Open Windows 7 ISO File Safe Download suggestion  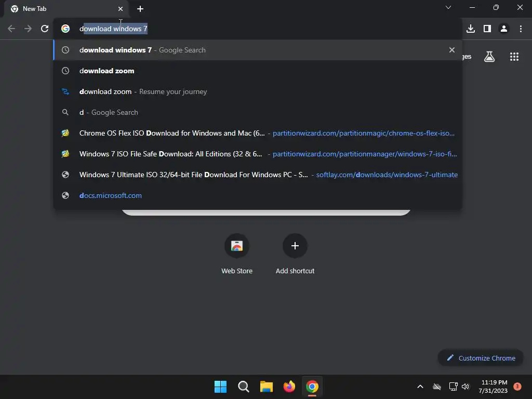(258, 154)
